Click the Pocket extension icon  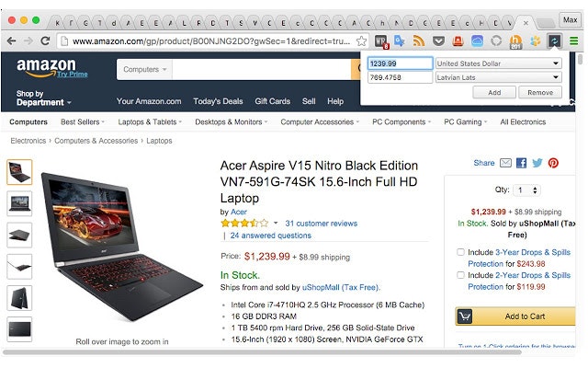click(438, 40)
